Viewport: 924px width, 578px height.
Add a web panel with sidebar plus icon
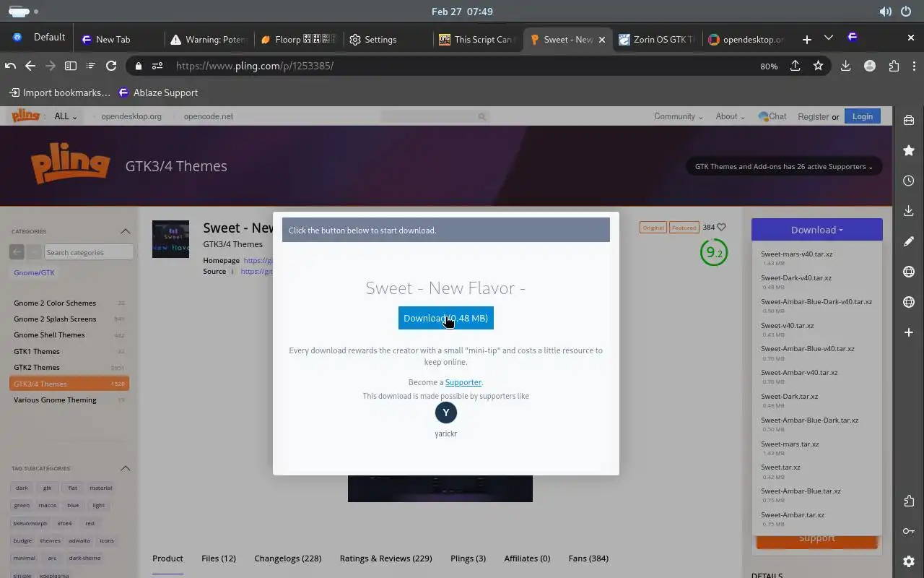point(909,332)
